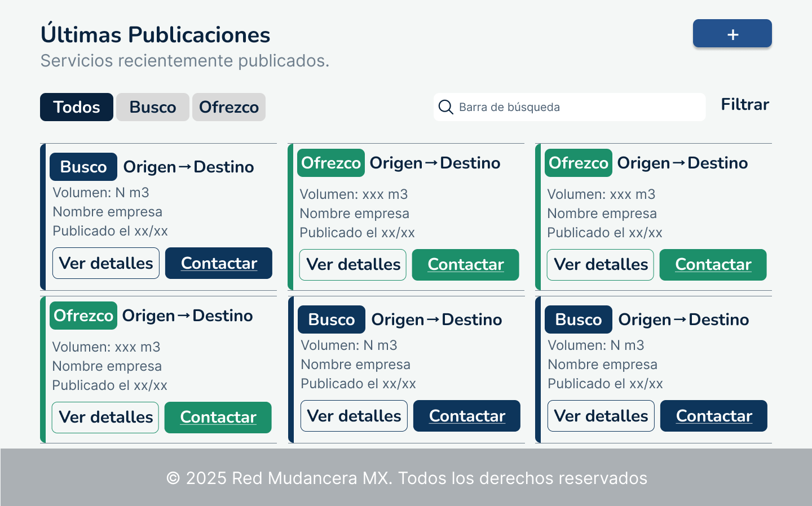Activate the Todos filter
812x506 pixels.
pos(76,107)
